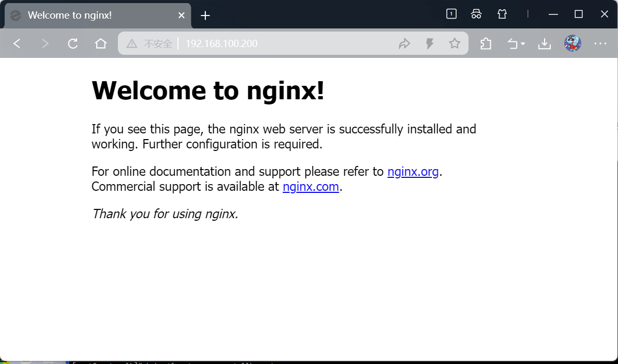This screenshot has height=364, width=618.
Task: Open the nginx.com commercial support link
Action: (311, 186)
